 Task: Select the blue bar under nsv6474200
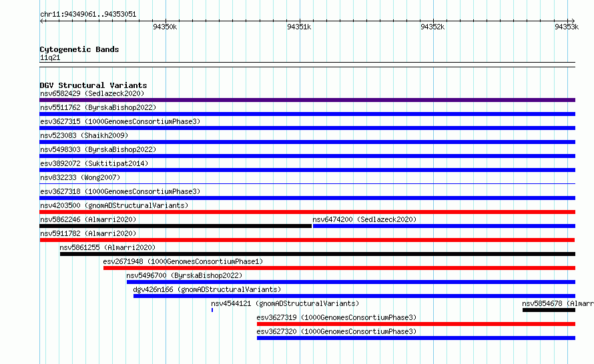(x=444, y=226)
